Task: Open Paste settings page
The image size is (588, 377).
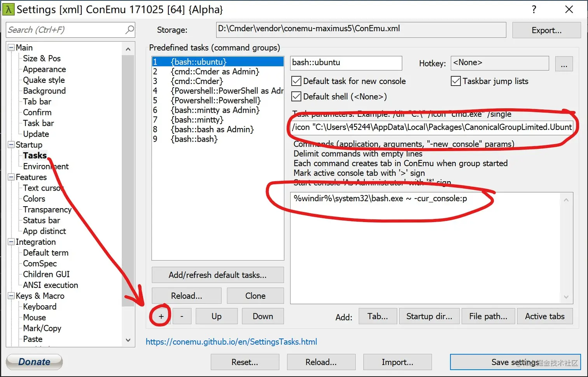Action: pos(33,339)
